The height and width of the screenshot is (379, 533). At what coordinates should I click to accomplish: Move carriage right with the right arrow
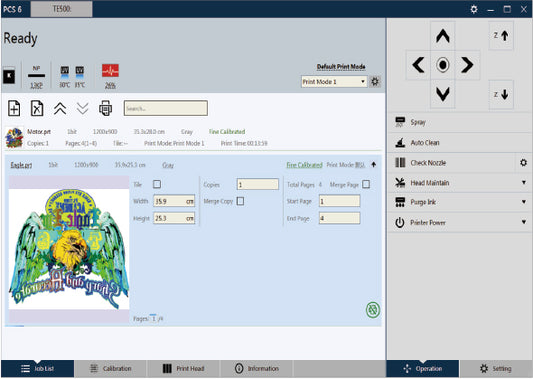click(x=467, y=65)
